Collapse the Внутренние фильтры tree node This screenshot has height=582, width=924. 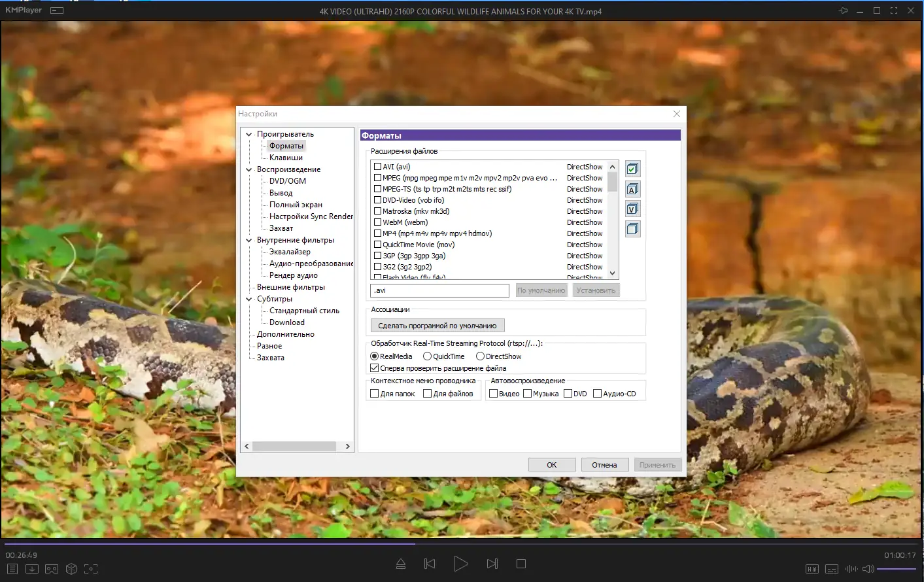point(248,240)
